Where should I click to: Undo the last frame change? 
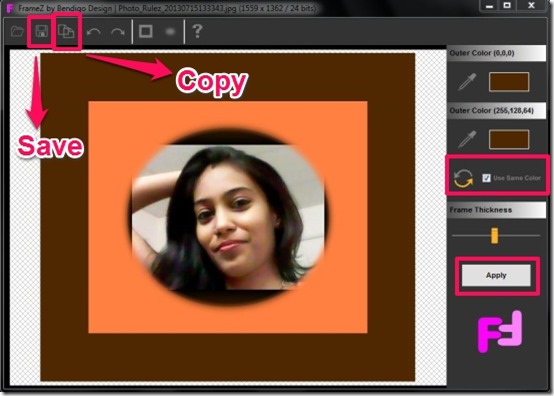[x=94, y=32]
